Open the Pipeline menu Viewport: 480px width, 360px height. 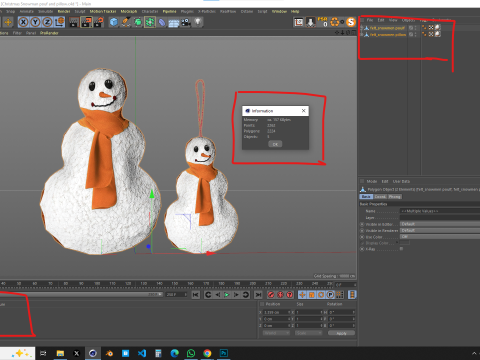pyautogui.click(x=169, y=11)
